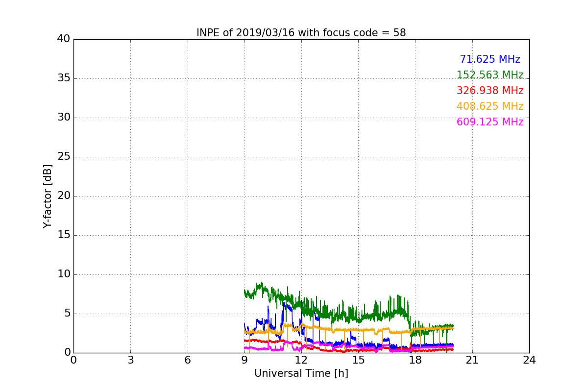Select the 408.625 MHz legend label
This screenshot has height=392, width=588.
point(490,106)
